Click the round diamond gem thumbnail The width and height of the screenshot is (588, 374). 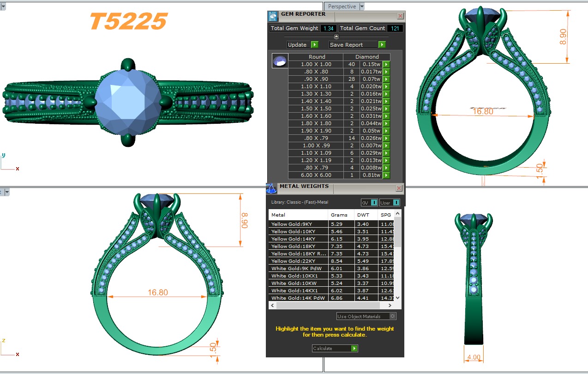coord(280,61)
